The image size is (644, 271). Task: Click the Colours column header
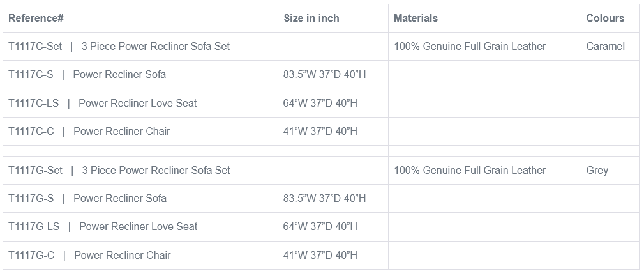pyautogui.click(x=605, y=19)
